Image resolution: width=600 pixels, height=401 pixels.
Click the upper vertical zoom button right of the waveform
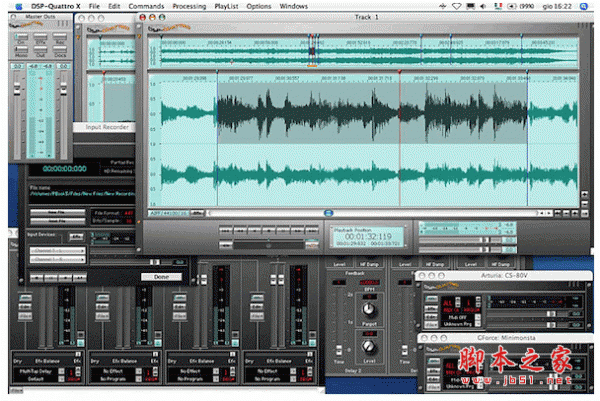[585, 195]
